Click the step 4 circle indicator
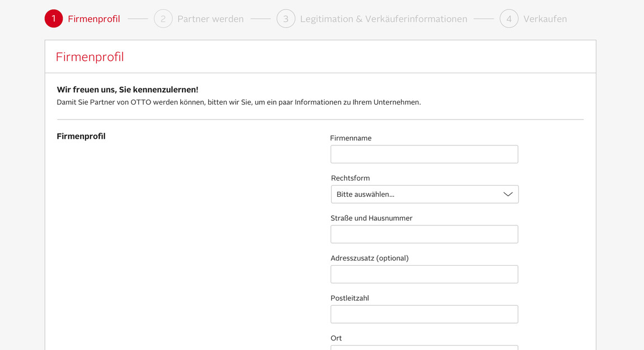644x350 pixels. [509, 18]
